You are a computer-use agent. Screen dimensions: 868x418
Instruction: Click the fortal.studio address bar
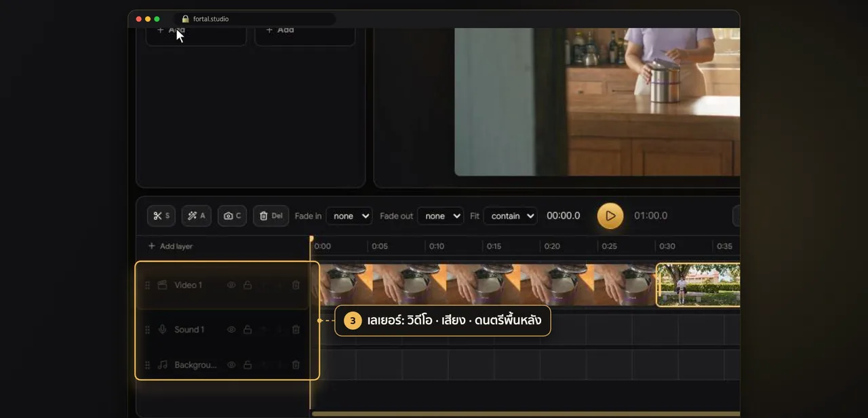click(x=255, y=19)
